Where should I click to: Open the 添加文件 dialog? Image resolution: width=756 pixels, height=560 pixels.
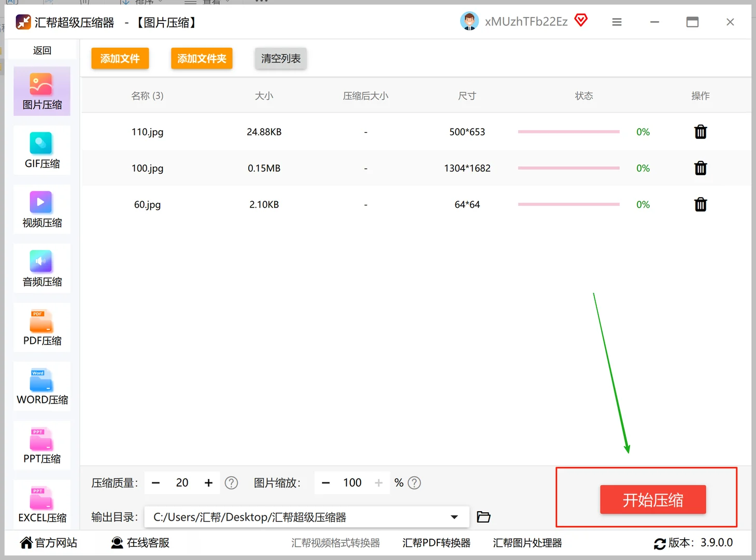point(120,59)
